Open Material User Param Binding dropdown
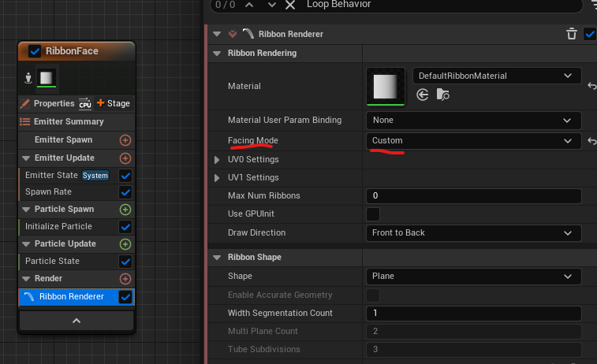The width and height of the screenshot is (597, 364). [474, 121]
